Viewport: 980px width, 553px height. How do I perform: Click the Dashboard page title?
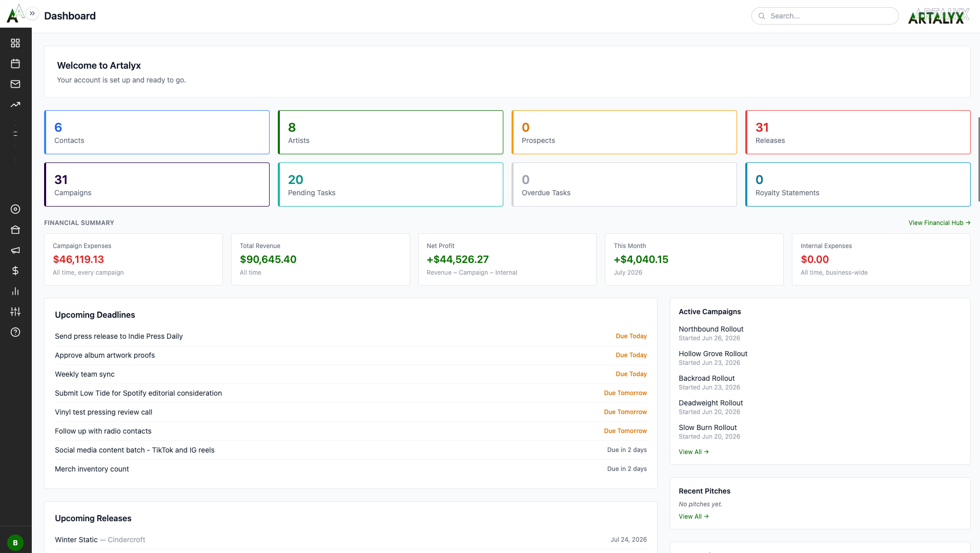click(70, 16)
